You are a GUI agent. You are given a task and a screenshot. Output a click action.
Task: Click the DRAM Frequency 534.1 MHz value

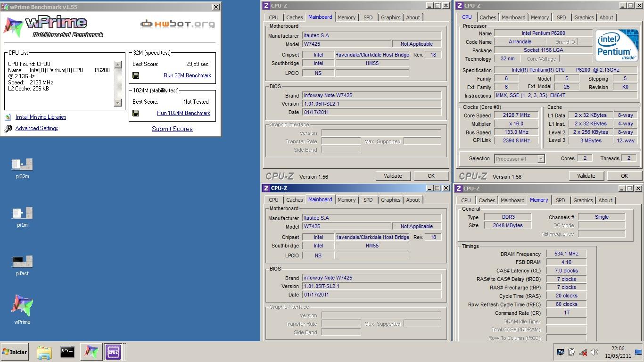click(x=566, y=254)
